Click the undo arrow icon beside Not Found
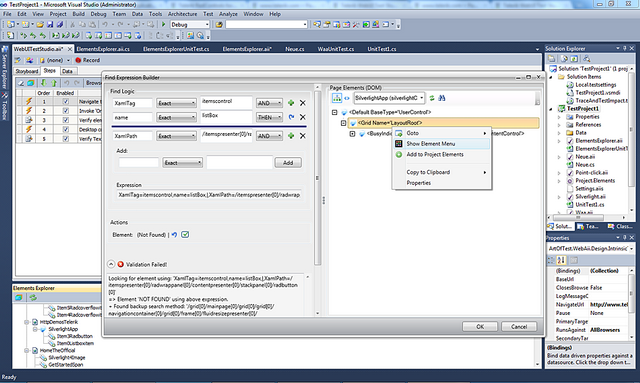This screenshot has width=640, height=383. [x=174, y=234]
